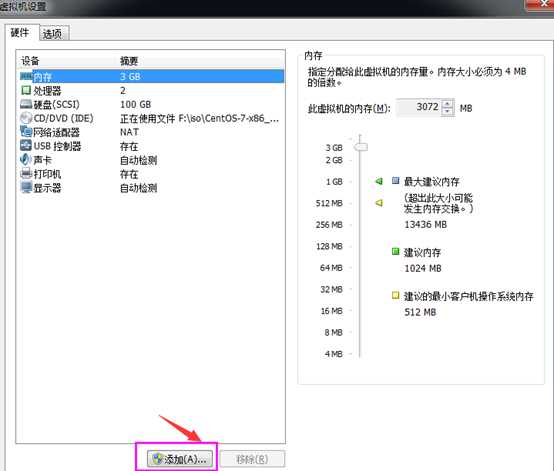Click the 64 MB slider scale label

point(331,267)
